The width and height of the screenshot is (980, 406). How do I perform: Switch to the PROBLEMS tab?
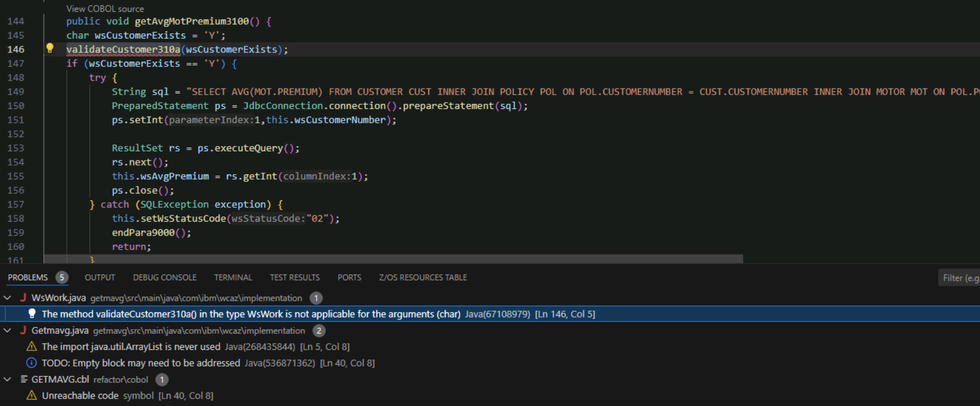[28, 277]
